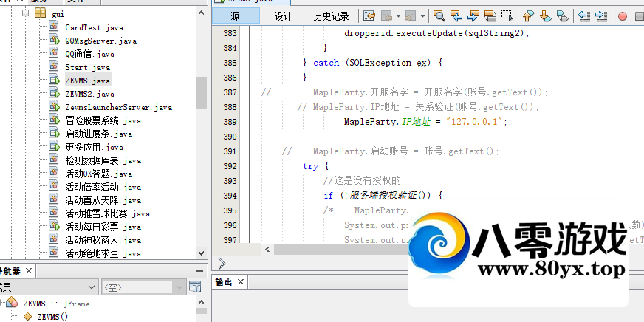Go to Next Bookmark icon
Viewport: 644px width, 322px height.
546,16
